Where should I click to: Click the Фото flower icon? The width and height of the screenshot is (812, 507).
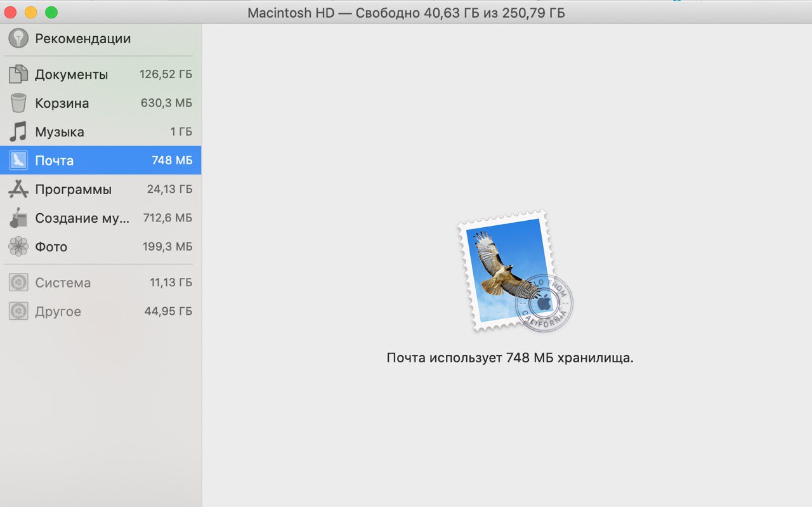click(x=18, y=246)
